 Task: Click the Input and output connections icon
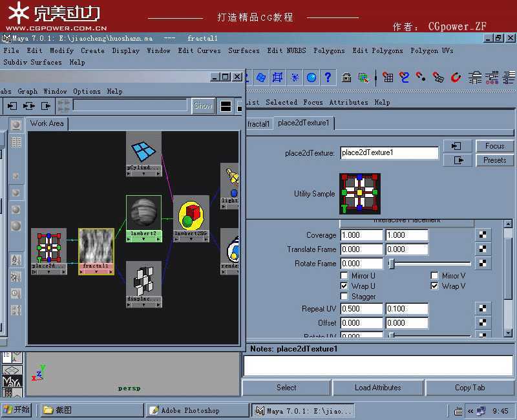pyautogui.click(x=29, y=106)
